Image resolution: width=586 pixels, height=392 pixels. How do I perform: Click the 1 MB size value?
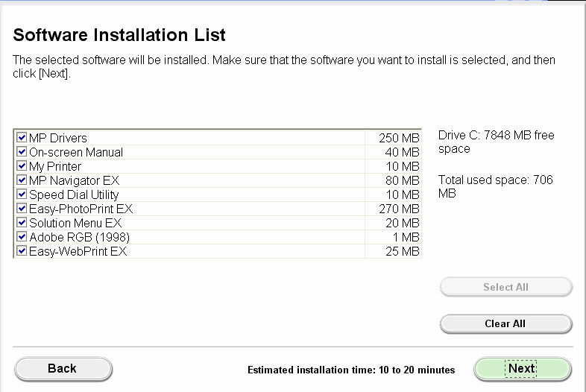(x=406, y=237)
